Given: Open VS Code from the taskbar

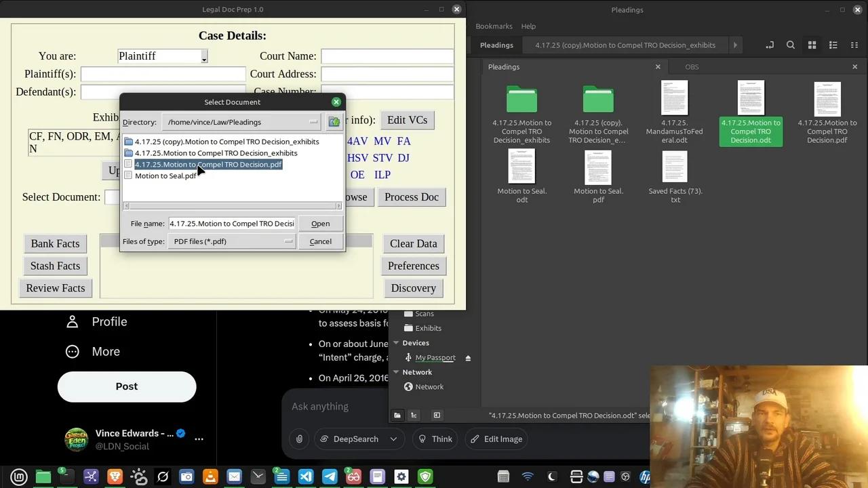Looking at the screenshot, I should (306, 476).
